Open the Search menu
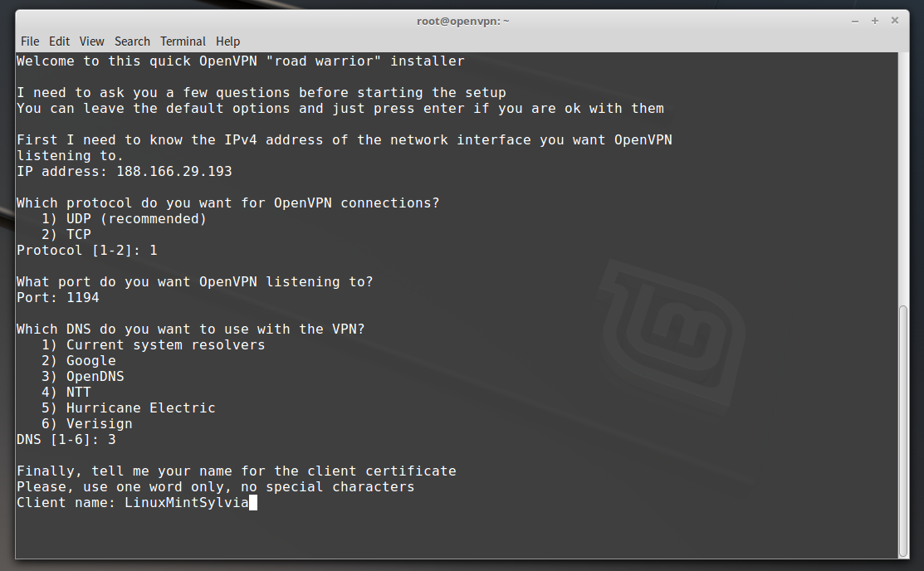 (x=133, y=41)
